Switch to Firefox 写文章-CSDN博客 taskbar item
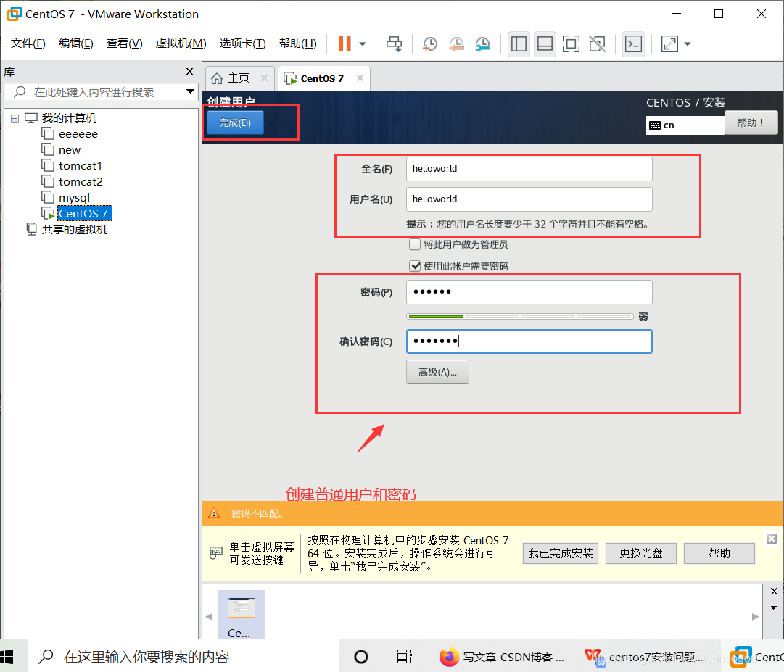 [501, 657]
